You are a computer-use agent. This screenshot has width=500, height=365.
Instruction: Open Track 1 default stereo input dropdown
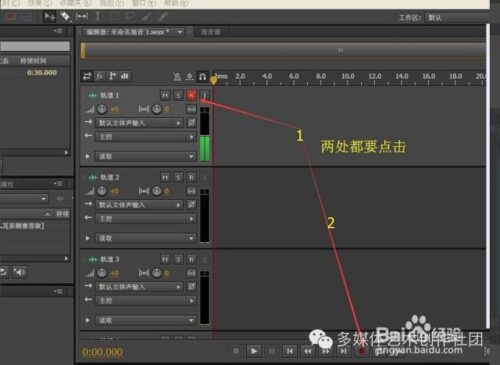point(139,123)
